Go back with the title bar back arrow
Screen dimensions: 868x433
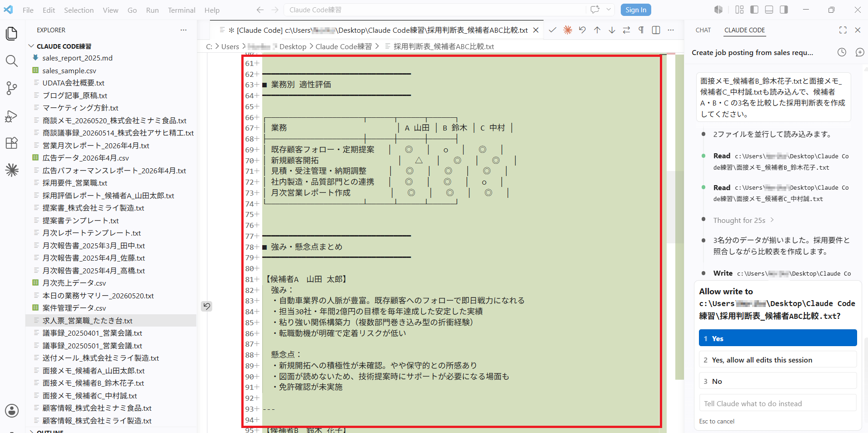click(x=260, y=10)
